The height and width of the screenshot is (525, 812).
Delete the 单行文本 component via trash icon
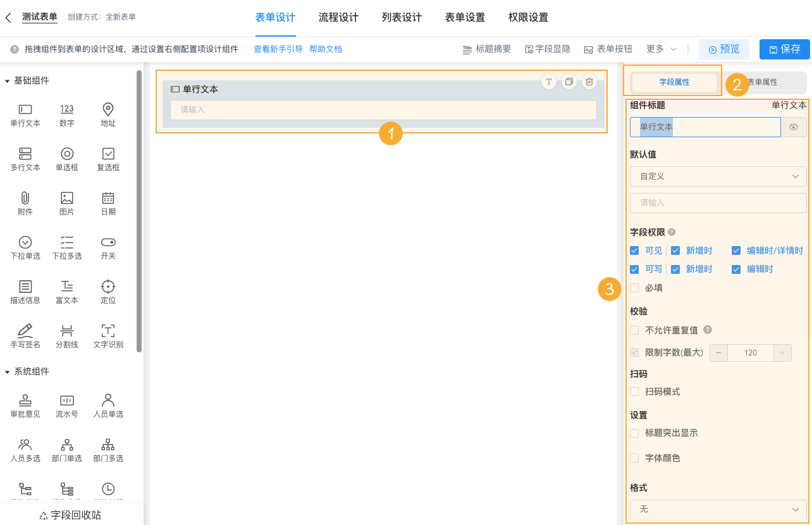click(589, 82)
